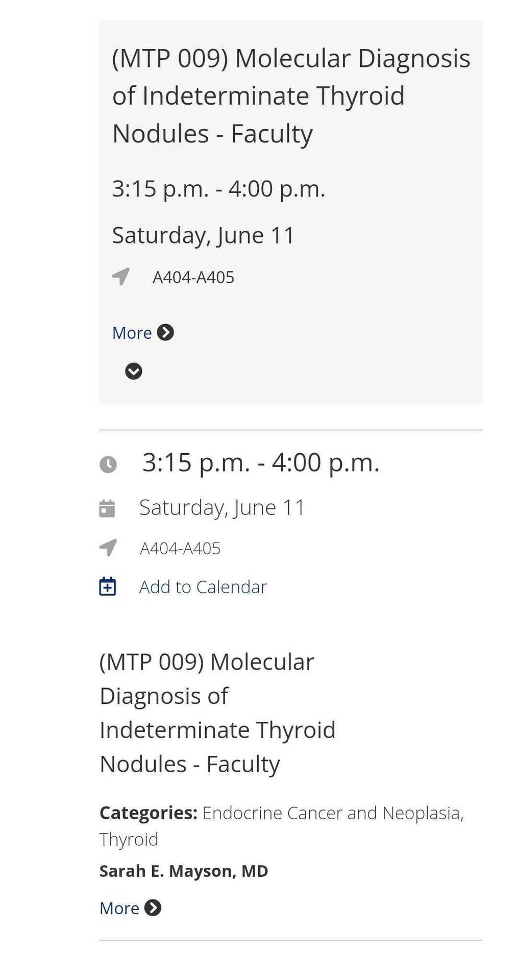Viewport: 518px width, 980px height.
Task: Click the time 3:15 p.m. - 4:00 p.m. in the gray card
Action: point(218,188)
